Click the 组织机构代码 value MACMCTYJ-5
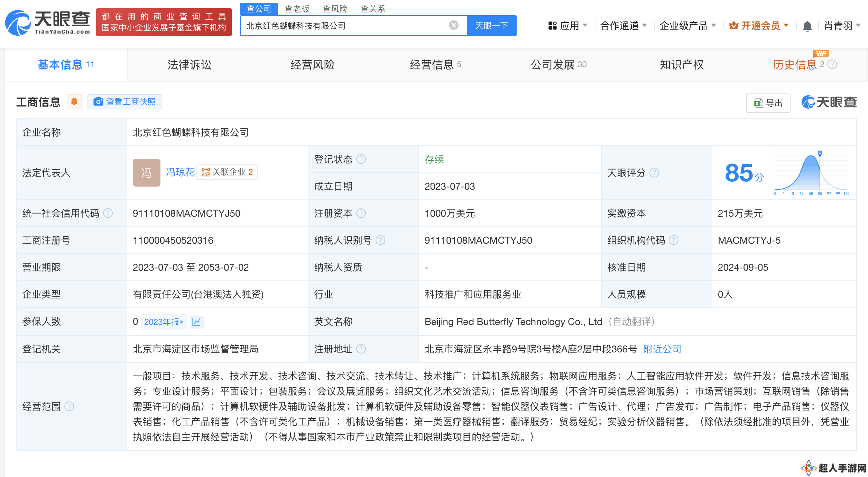 pyautogui.click(x=749, y=240)
